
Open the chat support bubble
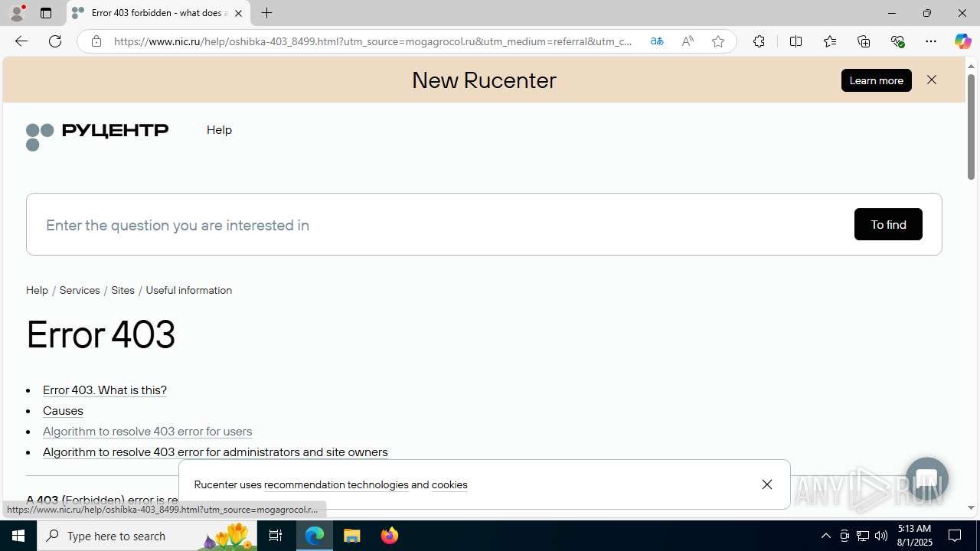point(926,479)
